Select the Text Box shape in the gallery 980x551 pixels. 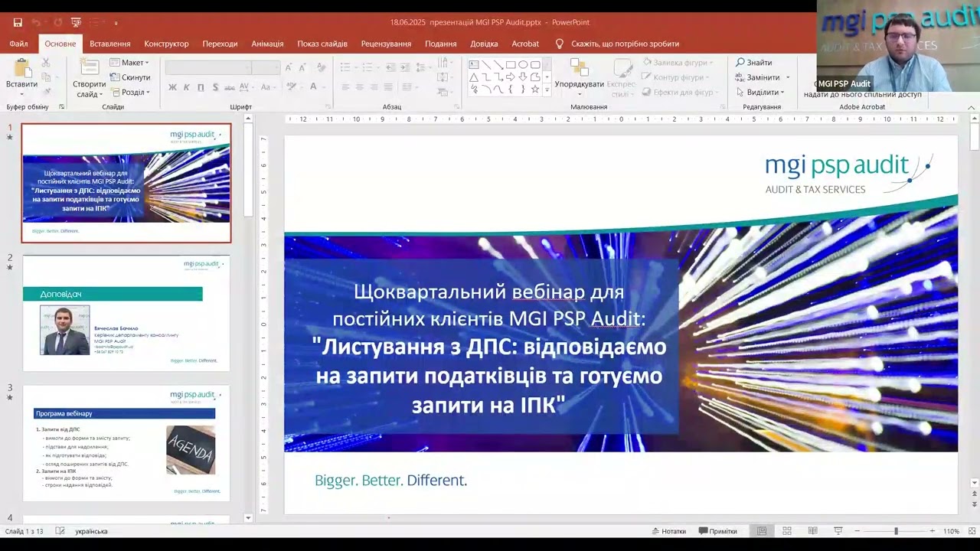click(x=474, y=64)
